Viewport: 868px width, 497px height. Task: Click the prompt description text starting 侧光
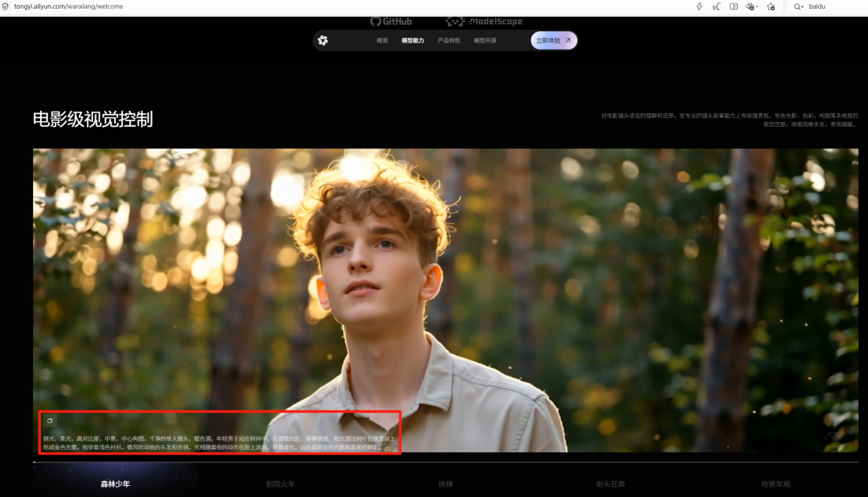pyautogui.click(x=219, y=443)
